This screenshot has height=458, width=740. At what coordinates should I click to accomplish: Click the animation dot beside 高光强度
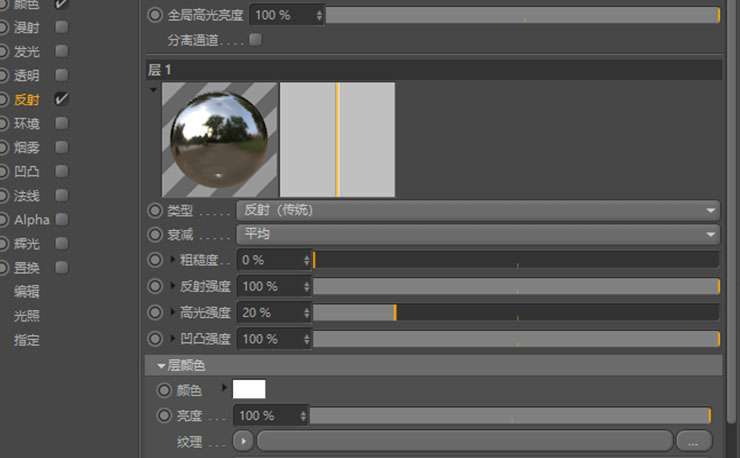(x=155, y=312)
